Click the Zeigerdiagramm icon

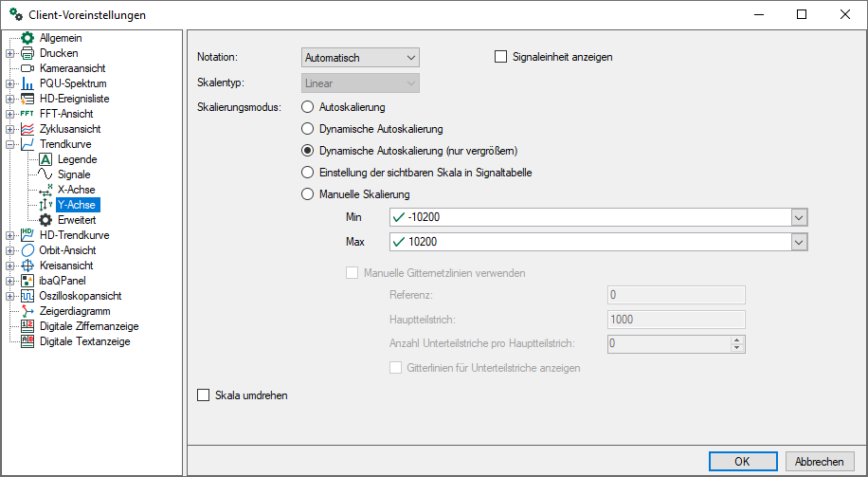[x=27, y=311]
